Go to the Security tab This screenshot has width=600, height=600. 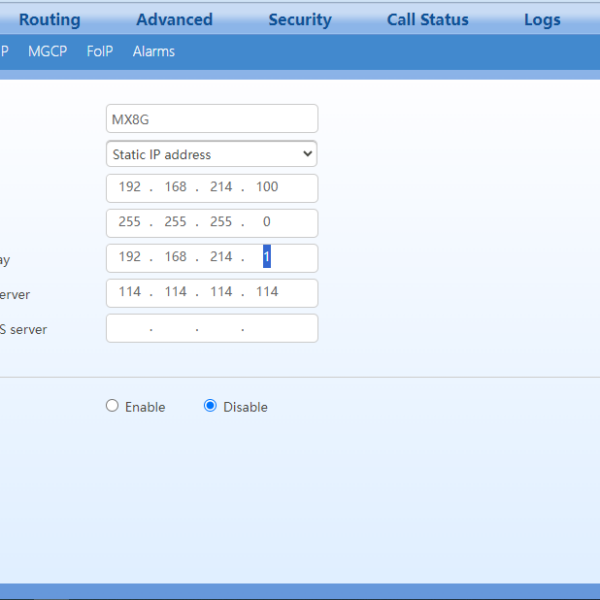point(300,20)
